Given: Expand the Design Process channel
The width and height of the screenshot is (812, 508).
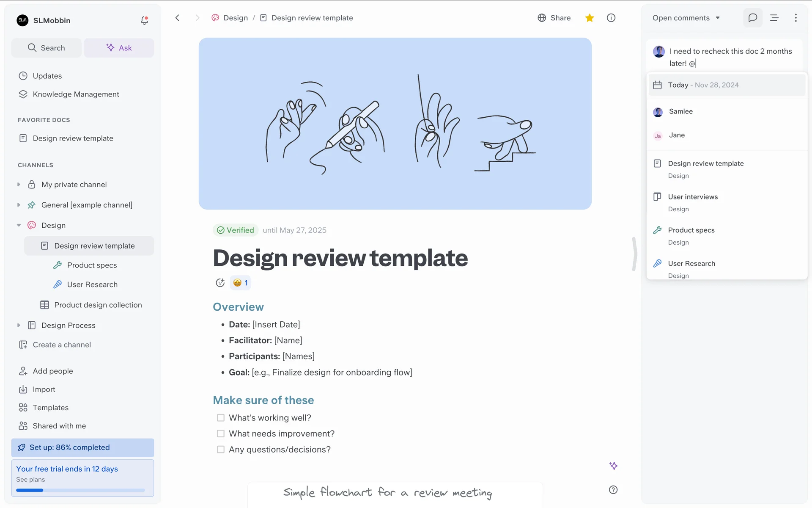Looking at the screenshot, I should 19,325.
